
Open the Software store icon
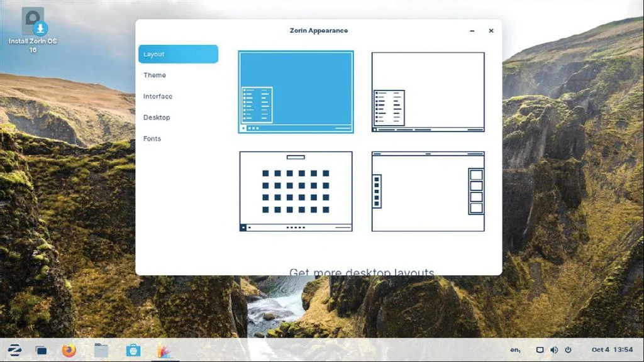pyautogui.click(x=133, y=350)
